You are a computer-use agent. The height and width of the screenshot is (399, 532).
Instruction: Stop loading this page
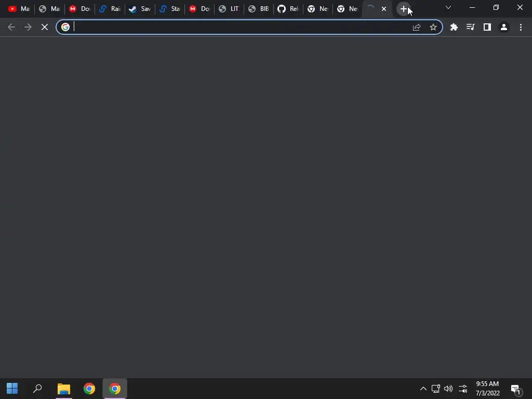pos(45,27)
